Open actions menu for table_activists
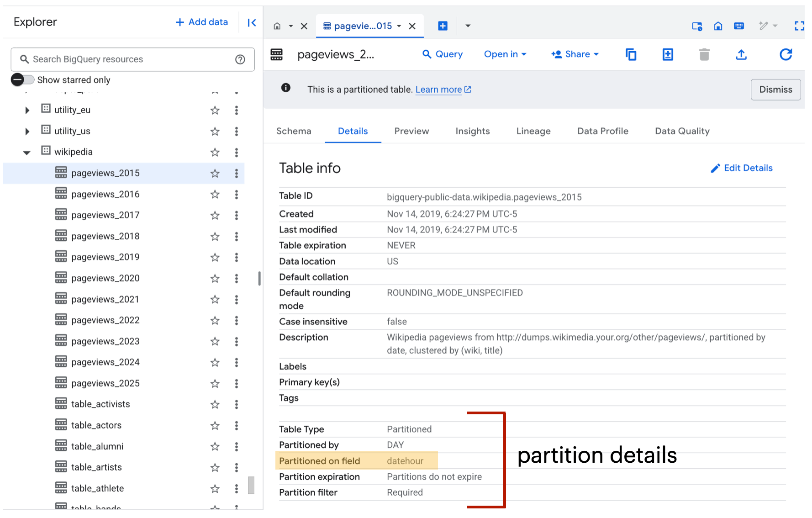 pyautogui.click(x=237, y=405)
